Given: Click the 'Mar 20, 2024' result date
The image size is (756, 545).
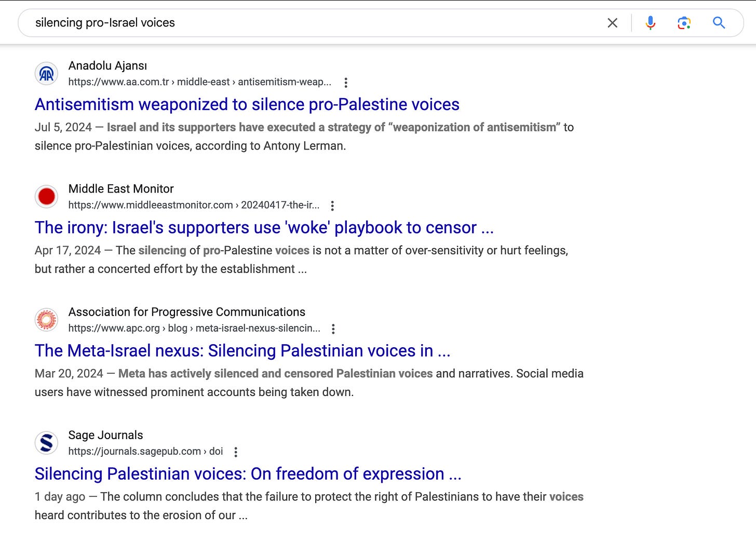Looking at the screenshot, I should [x=69, y=373].
